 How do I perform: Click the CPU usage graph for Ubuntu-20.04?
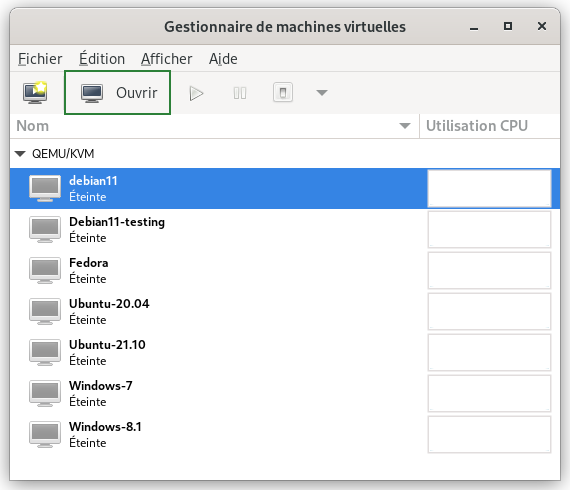(489, 312)
